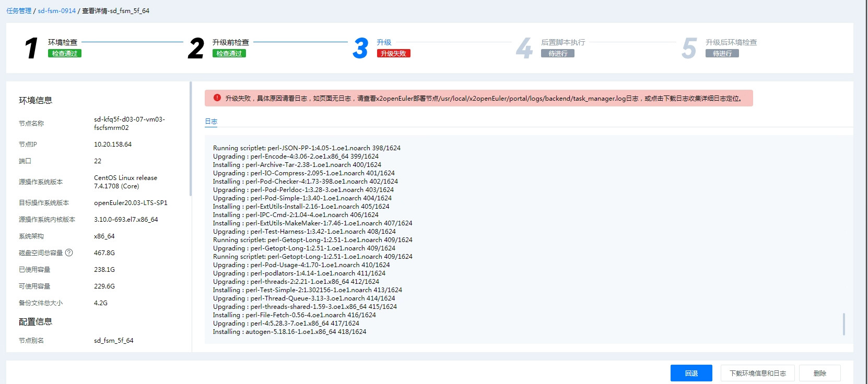The width and height of the screenshot is (868, 384).
Task: Click 下载环境信息和日志 button
Action: point(757,373)
